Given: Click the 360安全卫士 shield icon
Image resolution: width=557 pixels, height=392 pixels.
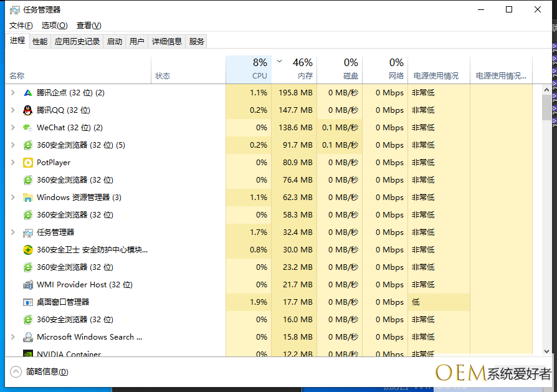Looking at the screenshot, I should (27, 250).
